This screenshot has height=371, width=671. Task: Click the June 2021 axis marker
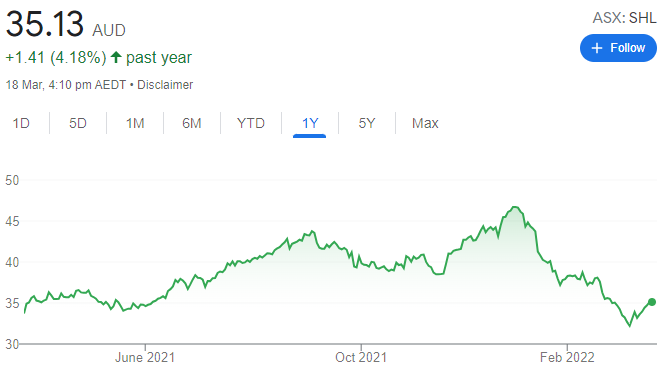pos(145,357)
